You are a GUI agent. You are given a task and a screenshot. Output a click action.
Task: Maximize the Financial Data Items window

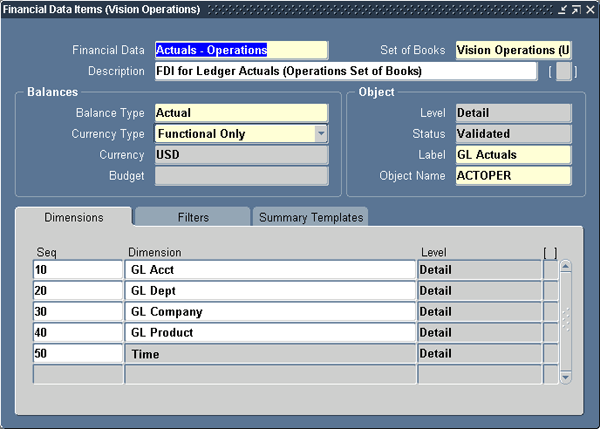coord(576,10)
